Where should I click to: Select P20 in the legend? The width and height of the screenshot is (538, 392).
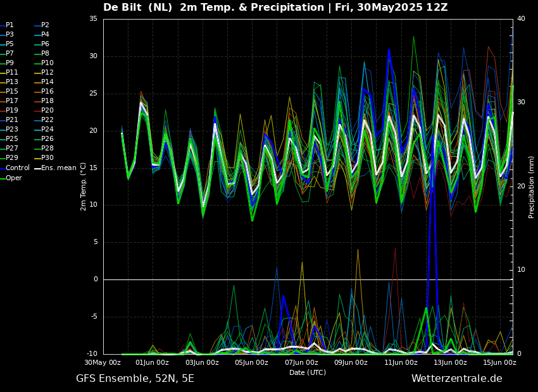click(x=47, y=111)
